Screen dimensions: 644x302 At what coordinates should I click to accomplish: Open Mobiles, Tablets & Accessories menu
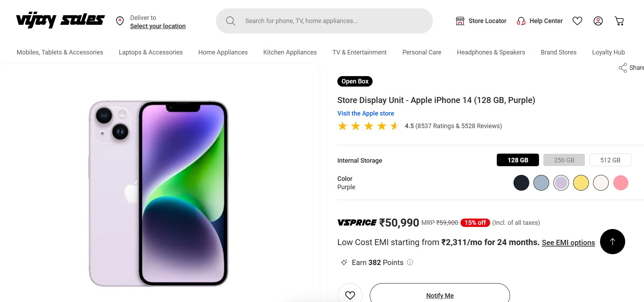coord(60,52)
